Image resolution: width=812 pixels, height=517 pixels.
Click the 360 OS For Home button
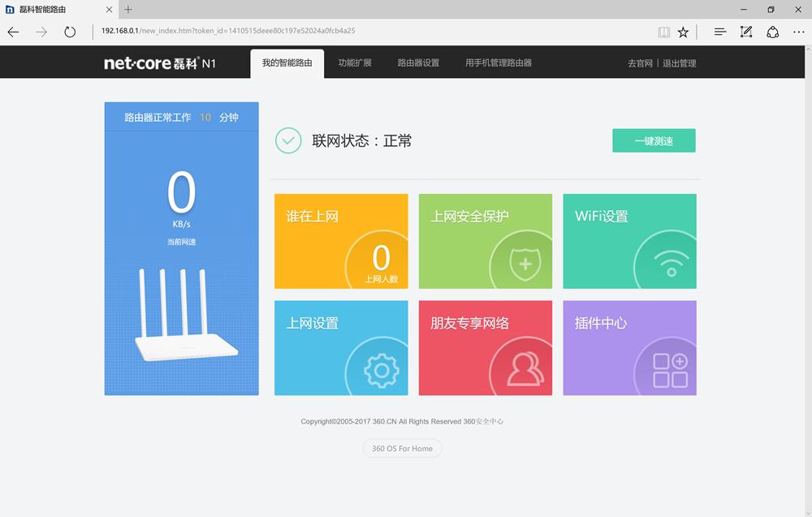tap(402, 447)
